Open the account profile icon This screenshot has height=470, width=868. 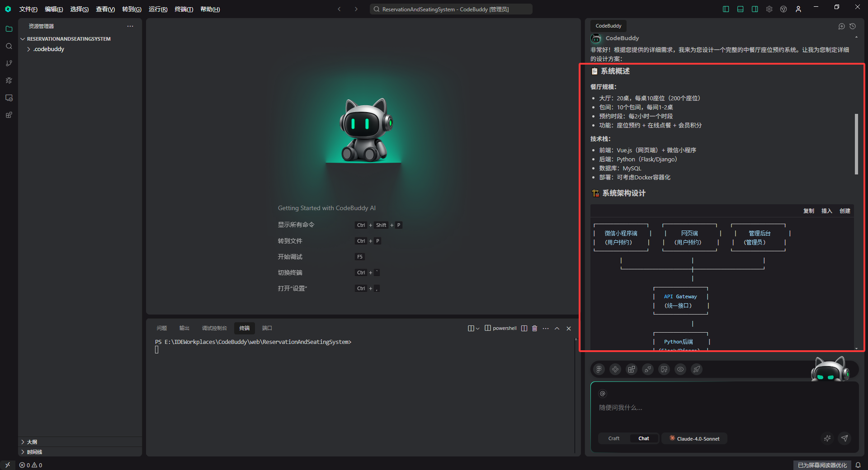pyautogui.click(x=798, y=9)
